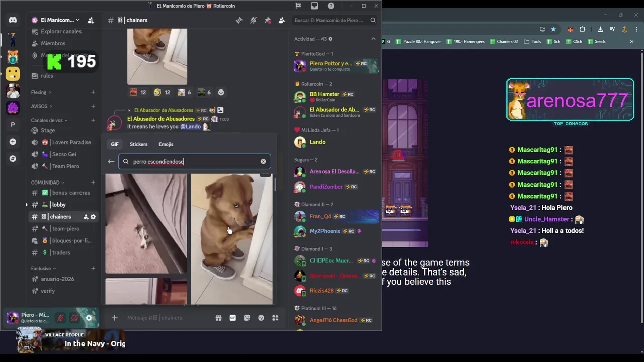Click the GIF button in message bar
This screenshot has width=644, height=362.
pos(233,318)
